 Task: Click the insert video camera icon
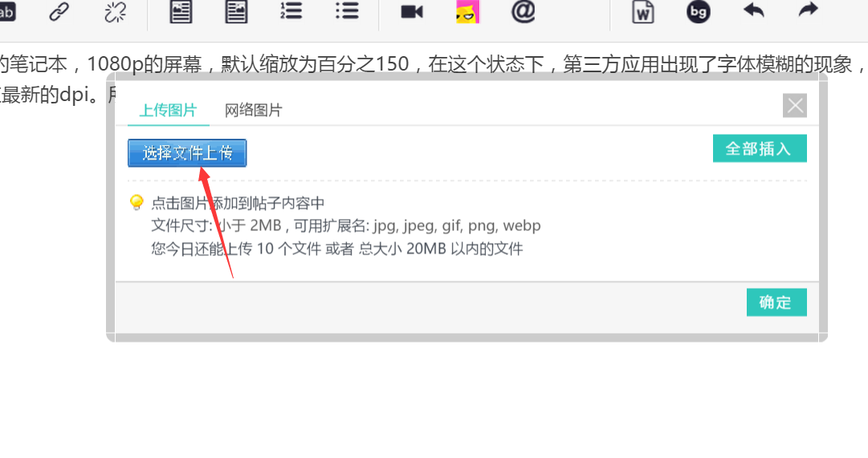[x=412, y=11]
